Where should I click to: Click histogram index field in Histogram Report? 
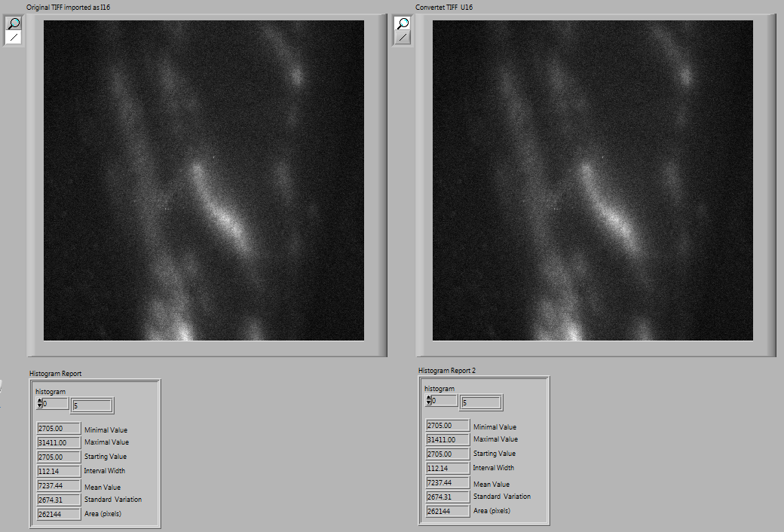pyautogui.click(x=55, y=403)
